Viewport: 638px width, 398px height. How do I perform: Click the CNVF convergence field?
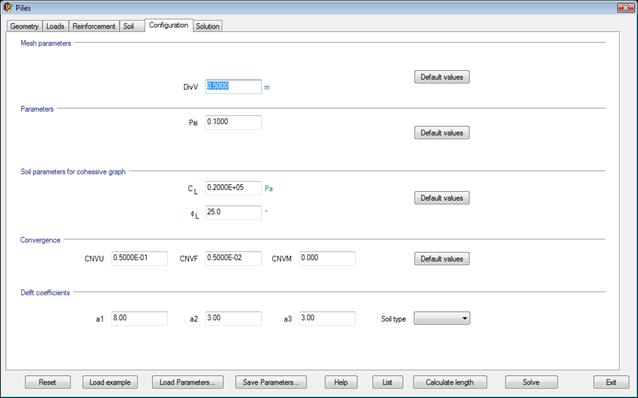(x=233, y=258)
